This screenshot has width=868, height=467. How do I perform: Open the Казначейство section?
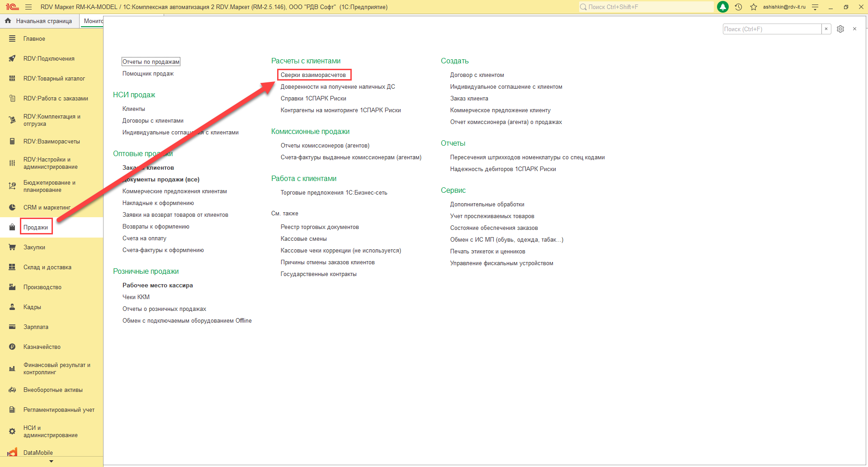click(42, 347)
